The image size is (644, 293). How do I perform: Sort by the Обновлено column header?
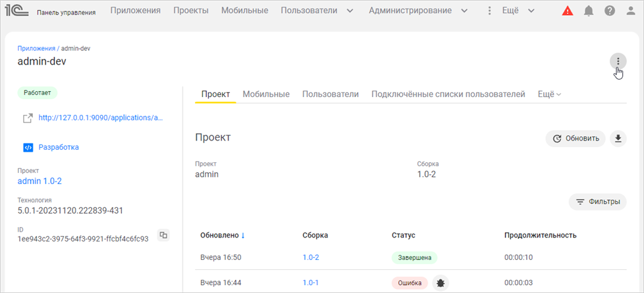coord(222,235)
